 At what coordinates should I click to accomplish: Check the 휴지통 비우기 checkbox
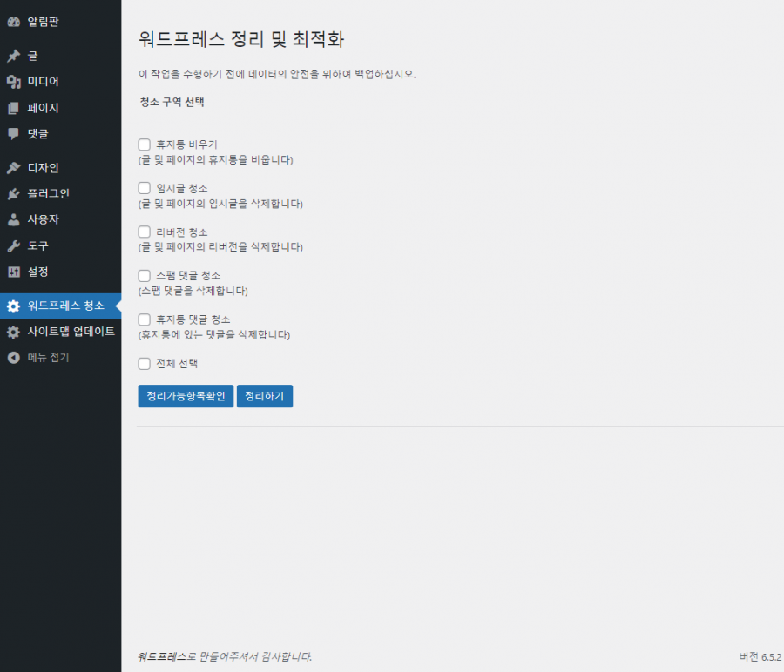pyautogui.click(x=144, y=144)
